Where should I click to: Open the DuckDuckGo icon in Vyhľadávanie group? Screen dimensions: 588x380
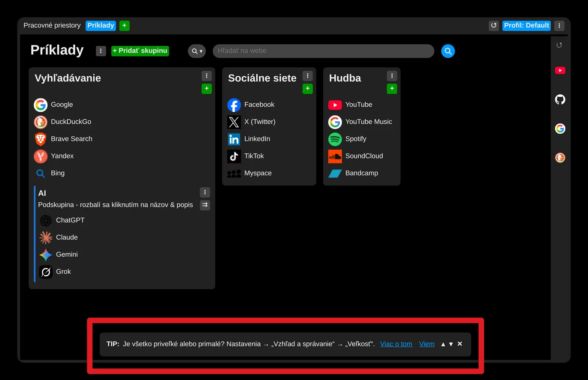click(x=41, y=122)
